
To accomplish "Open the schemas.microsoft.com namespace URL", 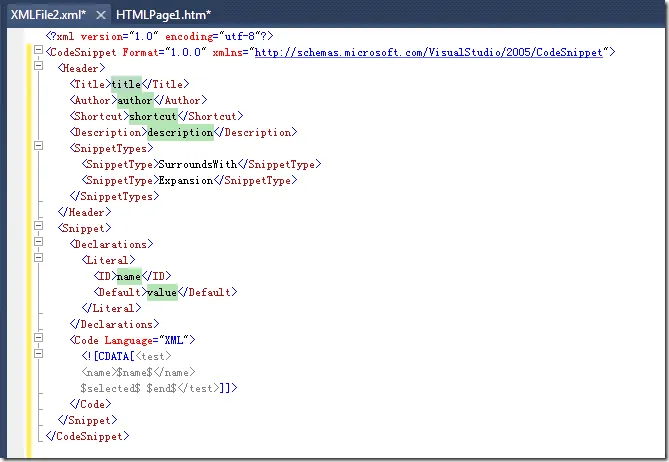I will point(429,52).
